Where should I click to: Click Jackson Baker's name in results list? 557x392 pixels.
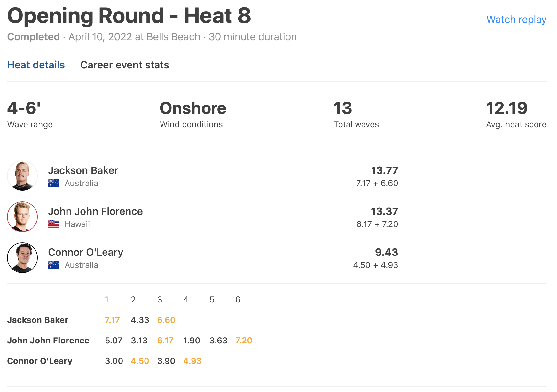coord(83,170)
